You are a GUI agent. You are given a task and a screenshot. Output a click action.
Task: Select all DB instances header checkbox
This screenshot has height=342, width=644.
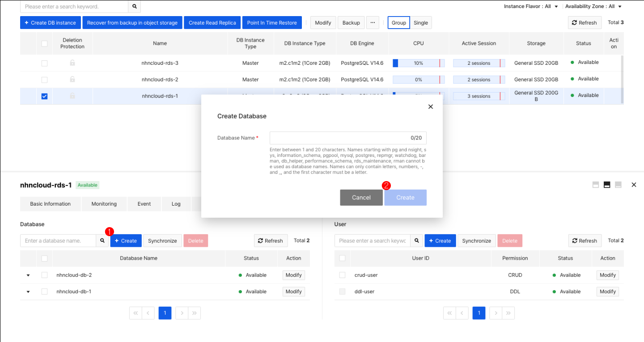point(44,43)
